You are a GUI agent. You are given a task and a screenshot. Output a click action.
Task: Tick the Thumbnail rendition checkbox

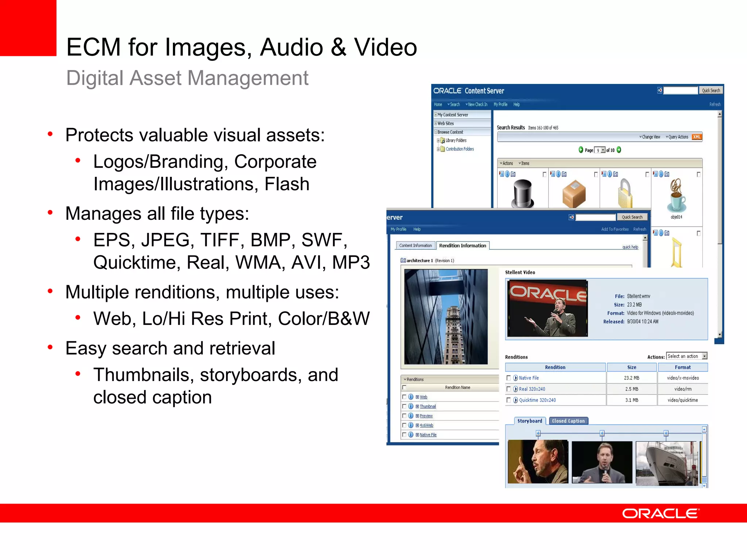point(404,406)
